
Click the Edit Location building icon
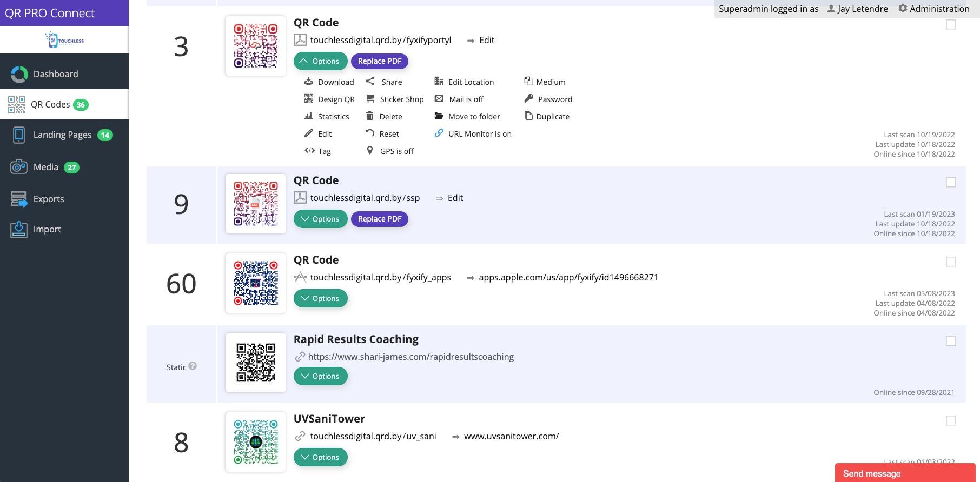pyautogui.click(x=439, y=82)
